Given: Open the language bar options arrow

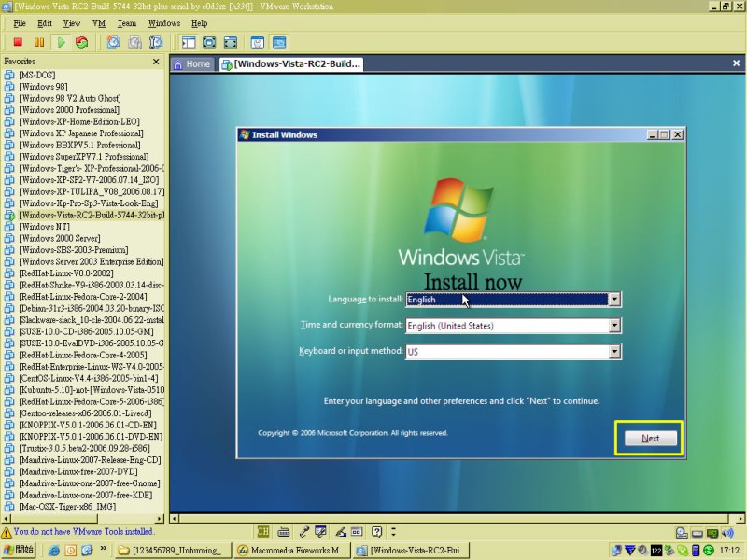Looking at the screenshot, I should coord(393,531).
